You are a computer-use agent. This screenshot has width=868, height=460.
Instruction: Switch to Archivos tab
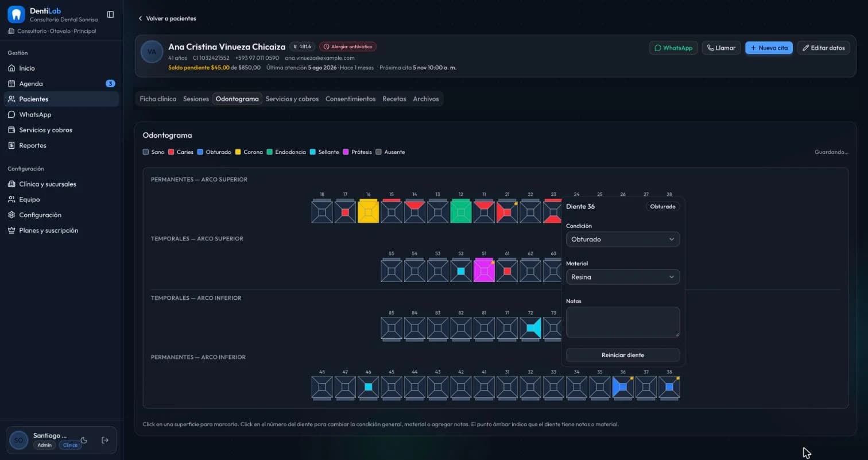[426, 99]
